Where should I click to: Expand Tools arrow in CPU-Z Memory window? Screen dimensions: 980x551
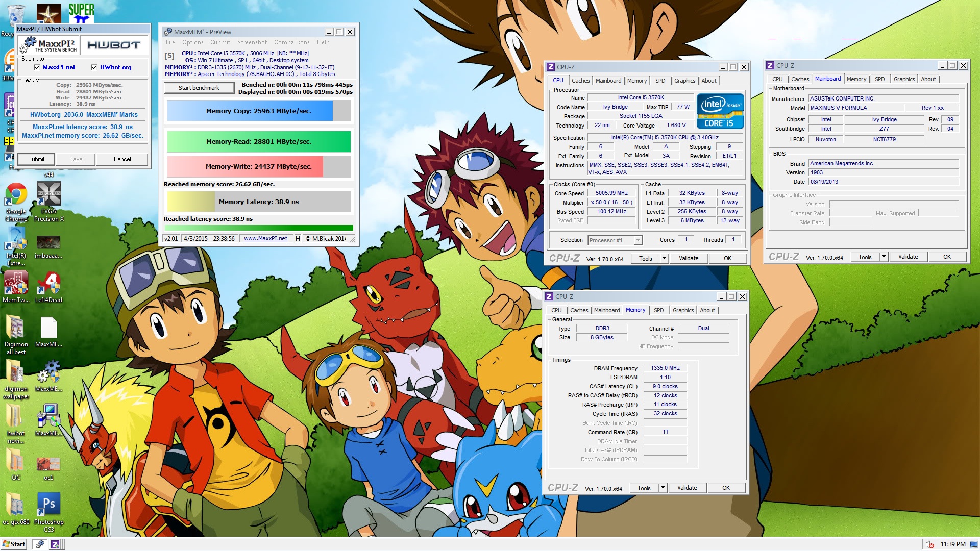click(663, 488)
